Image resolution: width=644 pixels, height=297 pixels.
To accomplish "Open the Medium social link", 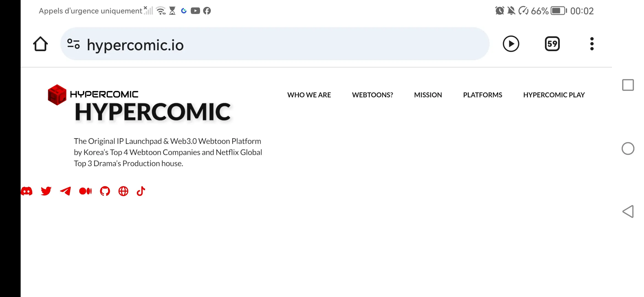I will click(x=85, y=191).
